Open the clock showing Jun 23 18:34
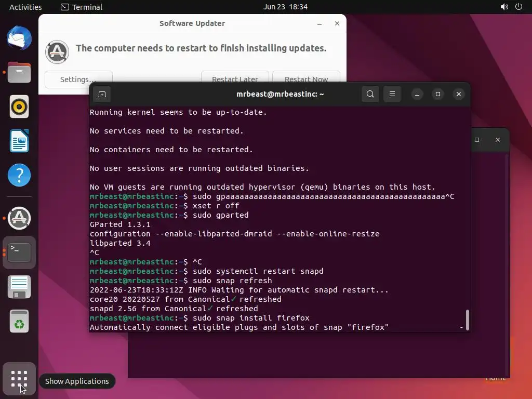 (x=285, y=7)
